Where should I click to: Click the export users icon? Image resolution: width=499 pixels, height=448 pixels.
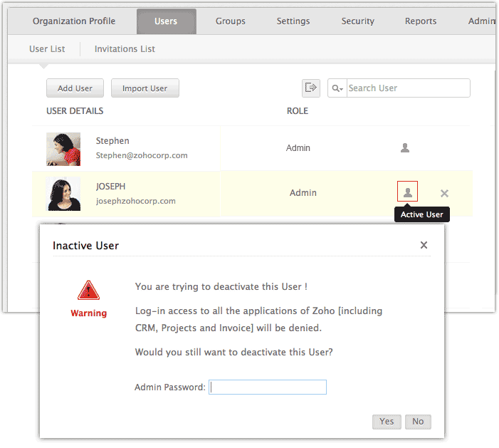310,88
